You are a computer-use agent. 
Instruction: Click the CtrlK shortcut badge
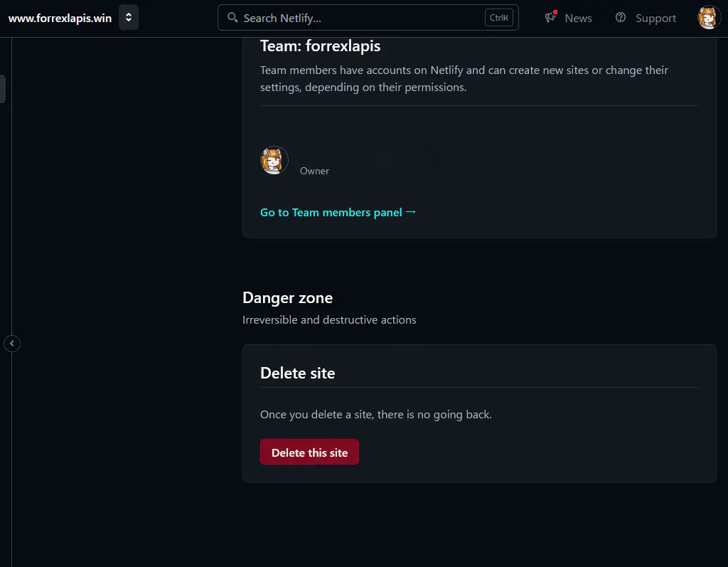click(499, 18)
